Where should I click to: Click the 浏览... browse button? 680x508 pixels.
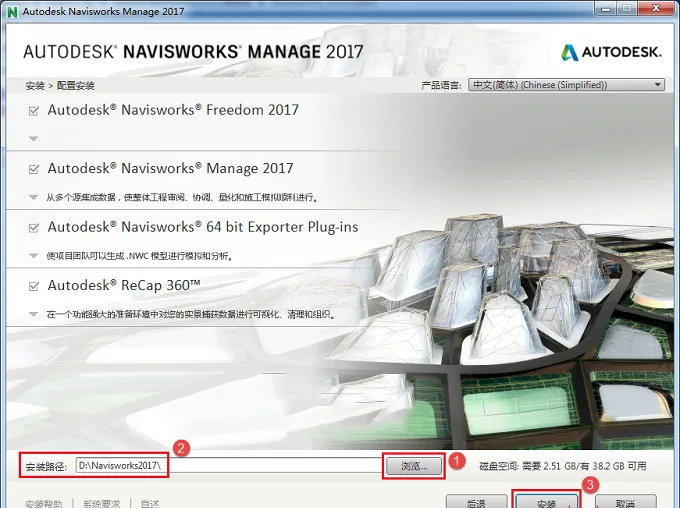pyautogui.click(x=414, y=466)
